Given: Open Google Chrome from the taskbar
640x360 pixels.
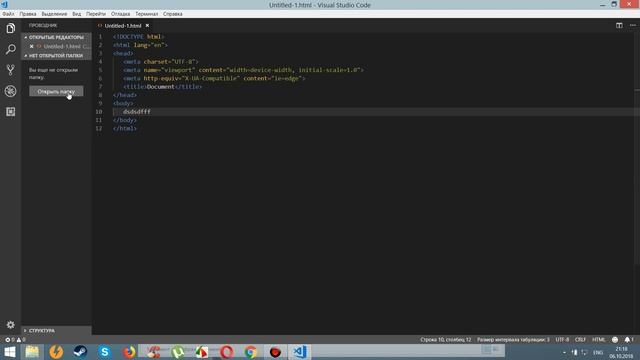Looking at the screenshot, I should [x=251, y=352].
